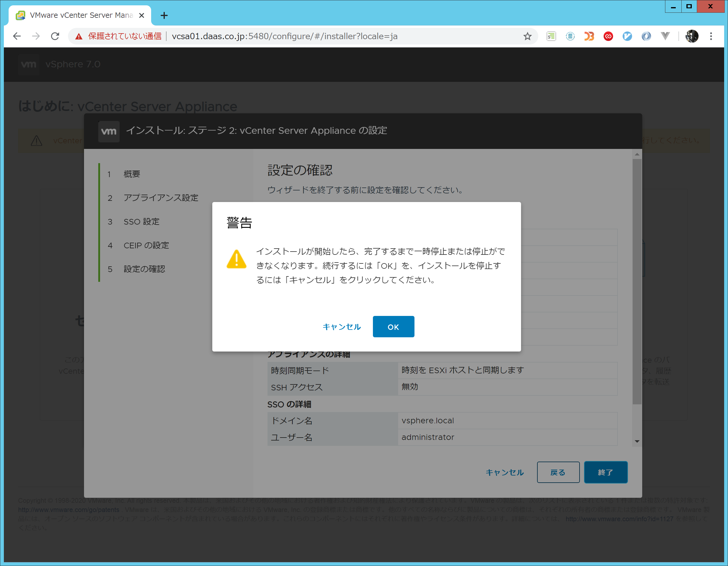Select wizard step 2 アプライアンス設定
The image size is (728, 566).
[161, 198]
